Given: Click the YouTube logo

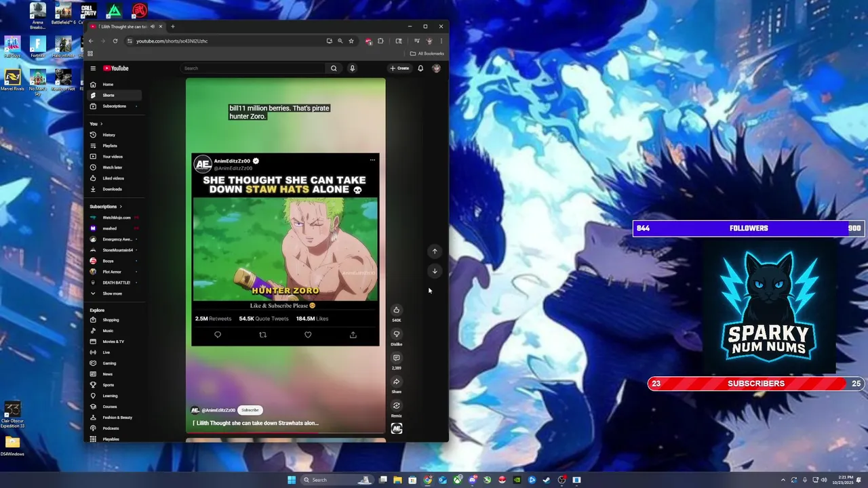Looking at the screenshot, I should [116, 68].
